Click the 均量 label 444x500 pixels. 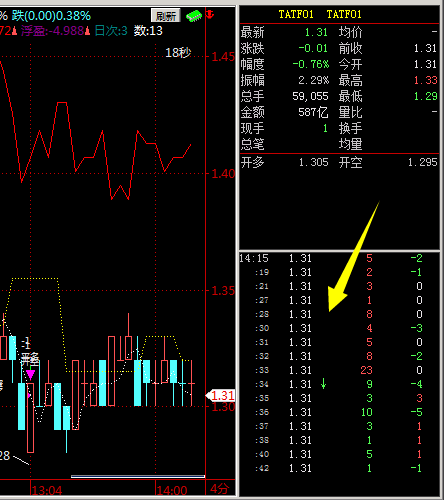(350, 144)
